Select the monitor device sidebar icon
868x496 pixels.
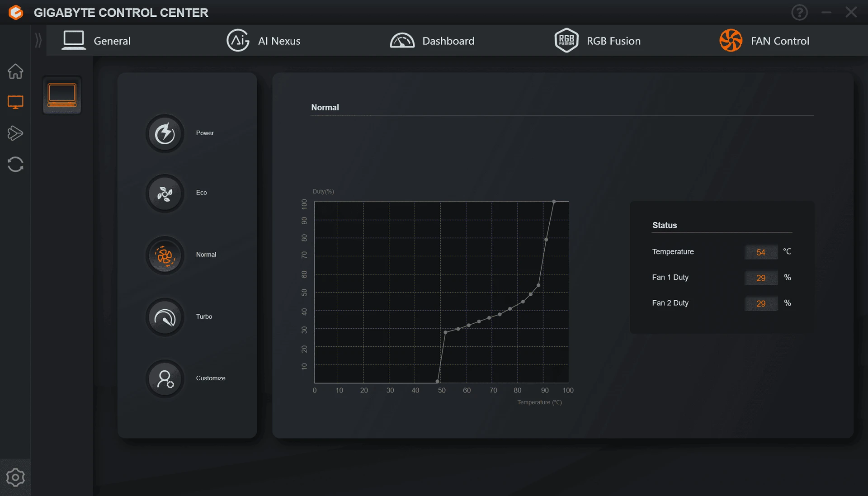(15, 102)
